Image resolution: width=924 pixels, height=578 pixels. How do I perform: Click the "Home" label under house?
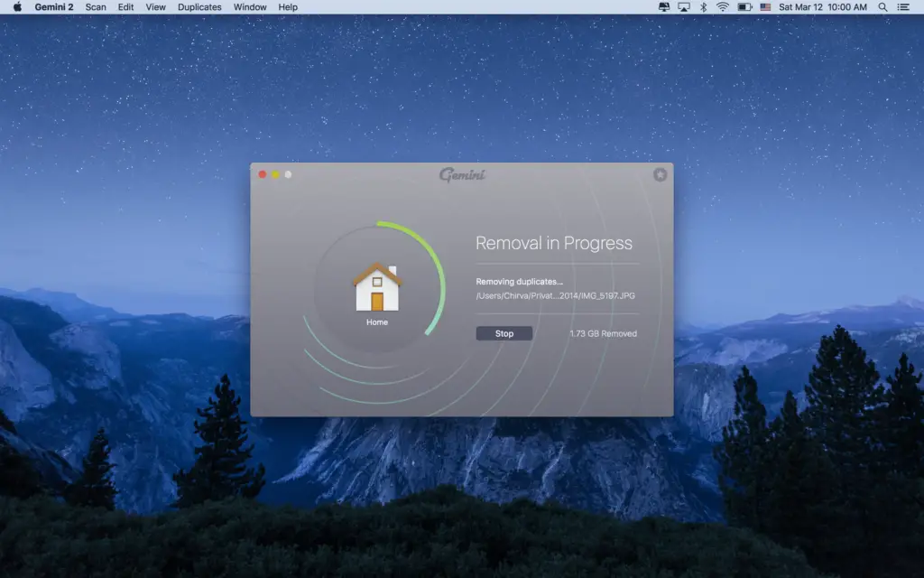377,322
